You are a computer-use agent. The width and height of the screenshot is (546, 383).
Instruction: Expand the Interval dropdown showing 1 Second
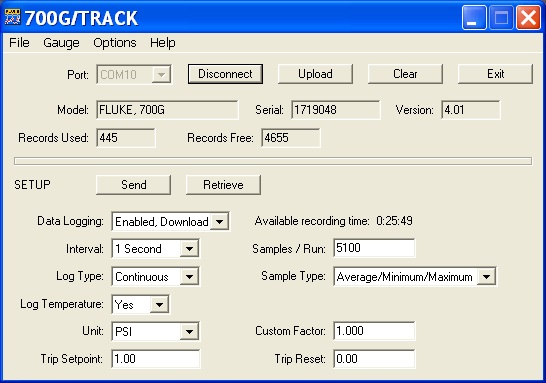[189, 249]
